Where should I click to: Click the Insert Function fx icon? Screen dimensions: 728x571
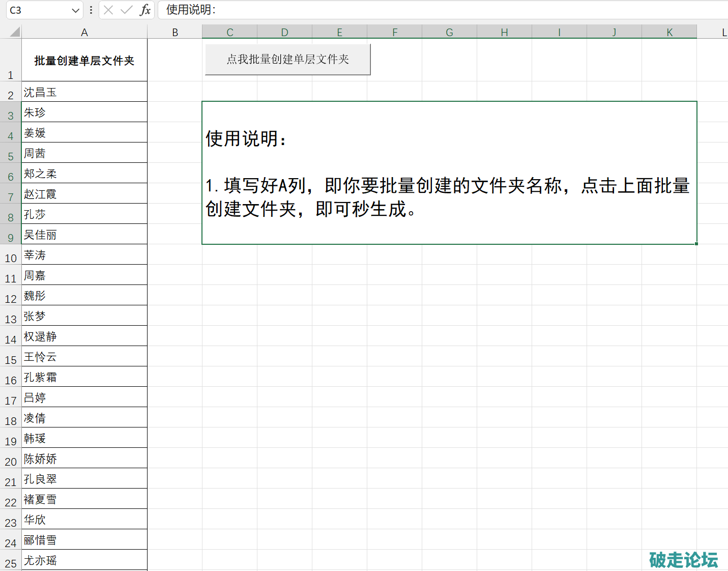click(145, 10)
